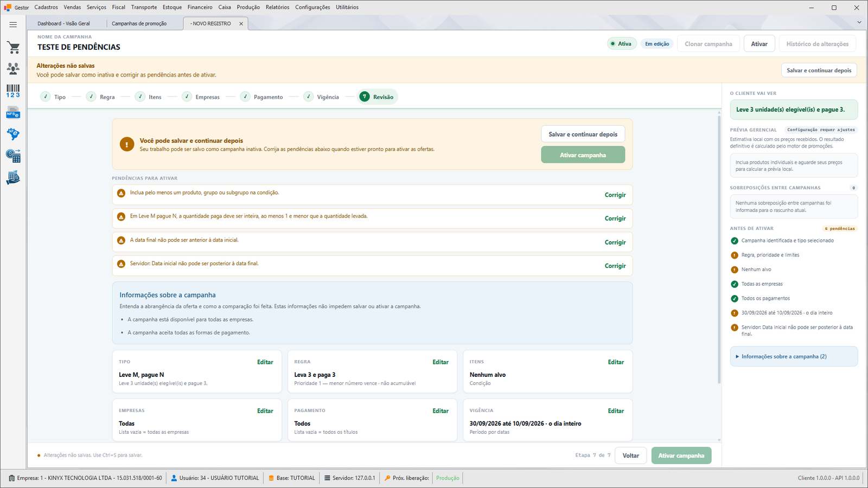Screen dimensions: 868x488
Task: Edit the Itens summary card
Action: pyautogui.click(x=616, y=362)
